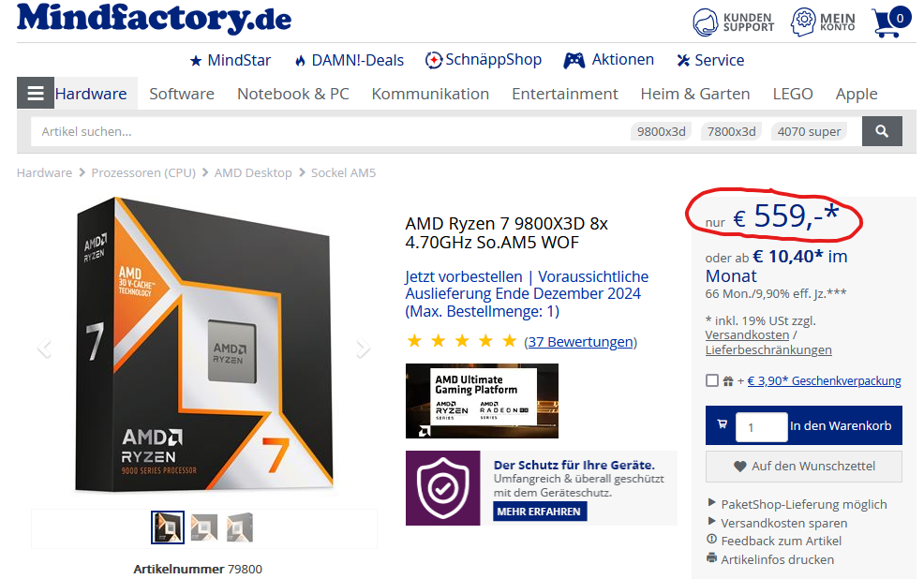Click the Service tools icon

[x=683, y=60]
